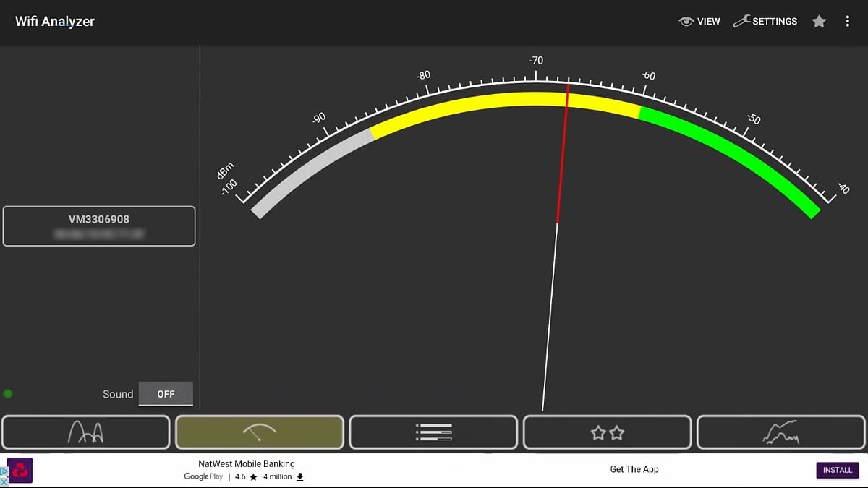Toggle the signal meter mode tab

coord(260,432)
